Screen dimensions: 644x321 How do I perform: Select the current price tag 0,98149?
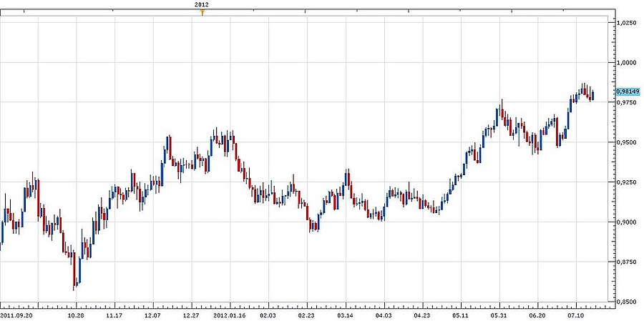[627, 92]
